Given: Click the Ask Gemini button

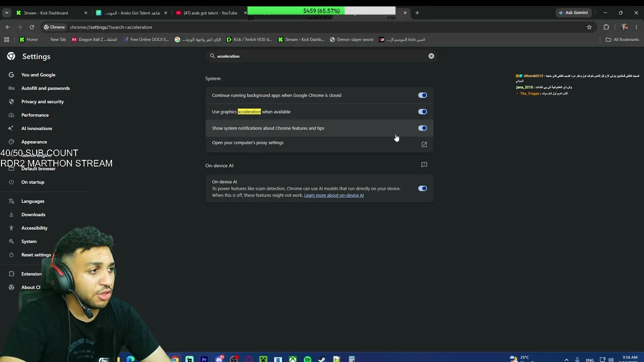Looking at the screenshot, I should tap(573, 13).
